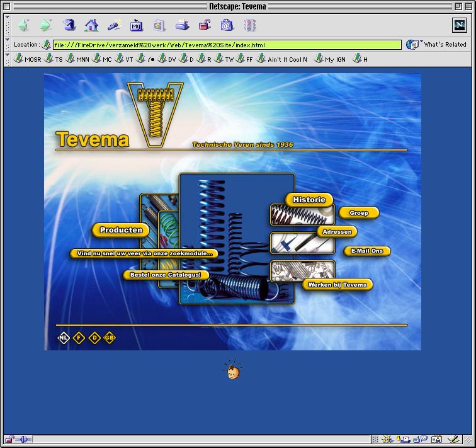Click the page proxy icon beside Location
Viewport: 476px width, 448px height.
pyautogui.click(x=46, y=45)
